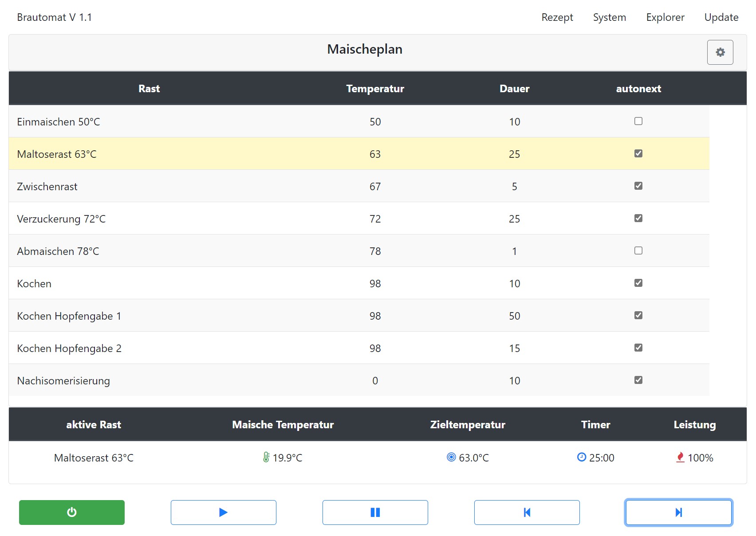
Task: Toggle autonext for Nachisomerisierung
Action: click(638, 380)
